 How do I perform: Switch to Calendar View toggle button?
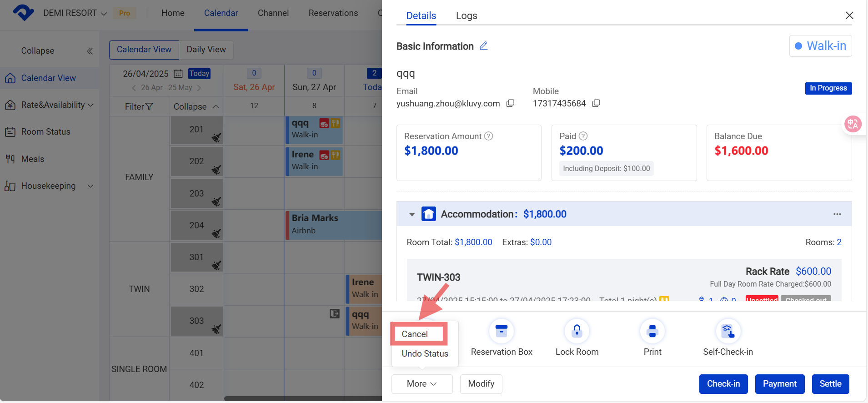(144, 50)
